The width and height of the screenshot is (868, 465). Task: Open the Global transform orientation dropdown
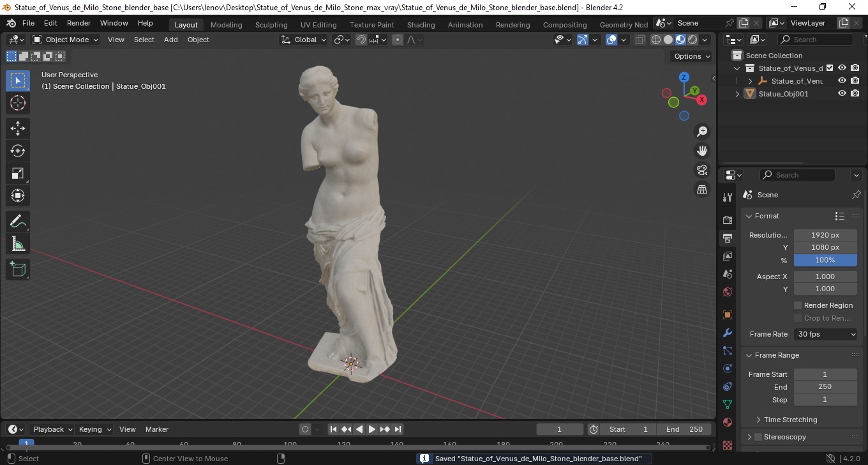coord(303,40)
